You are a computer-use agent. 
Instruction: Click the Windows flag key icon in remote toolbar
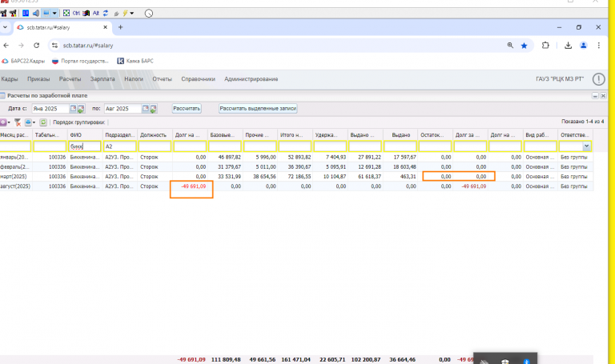(x=86, y=14)
